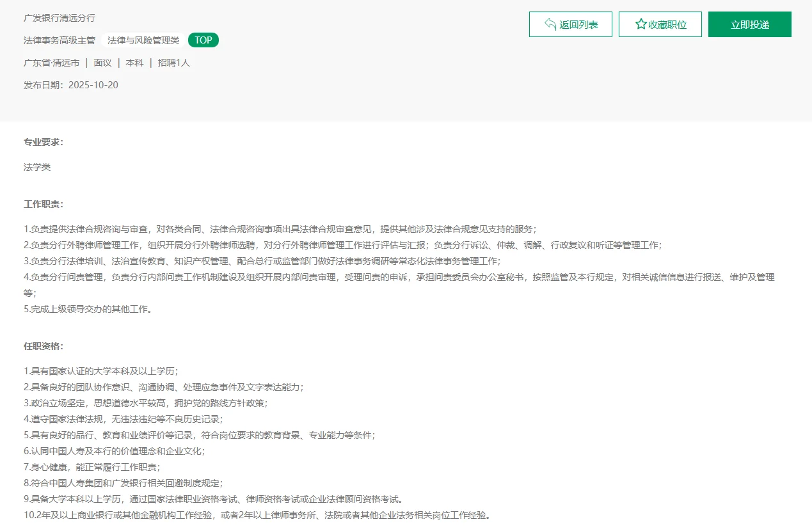
Task: Click duty line 5 完成上级领导交办的其他工作
Action: [88, 309]
